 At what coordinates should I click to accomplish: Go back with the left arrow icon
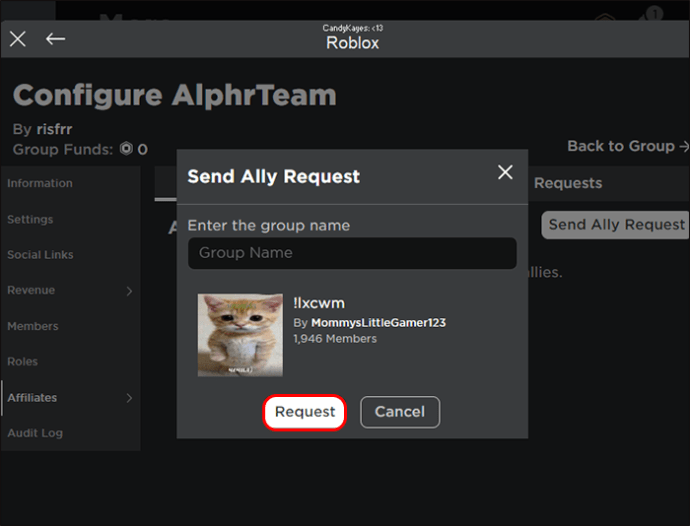55,39
